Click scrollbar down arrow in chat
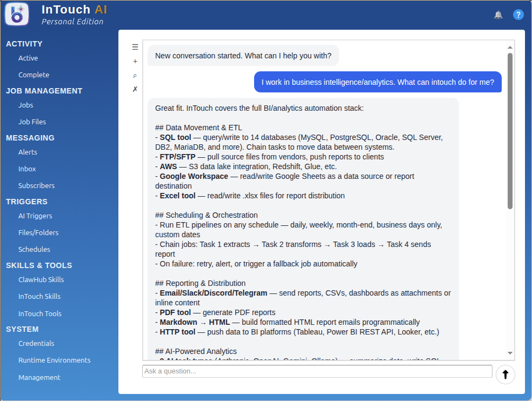Viewport: 532px width, 401px height. point(510,353)
